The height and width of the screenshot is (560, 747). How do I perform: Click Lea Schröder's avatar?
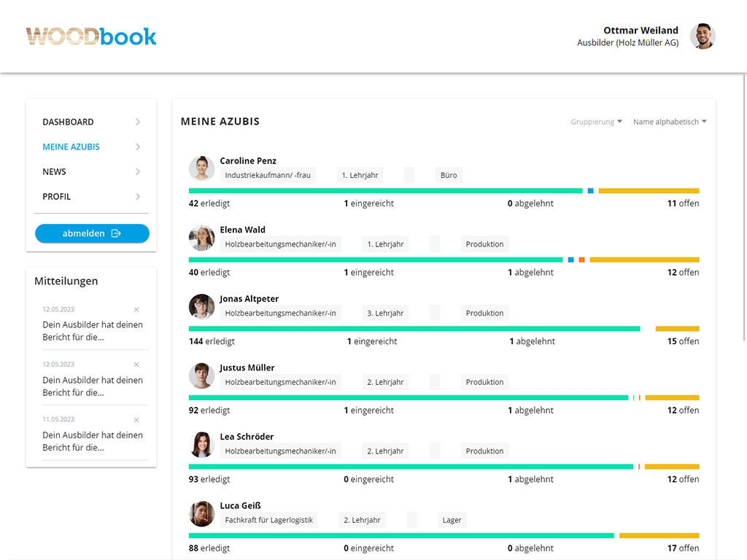pos(201,445)
